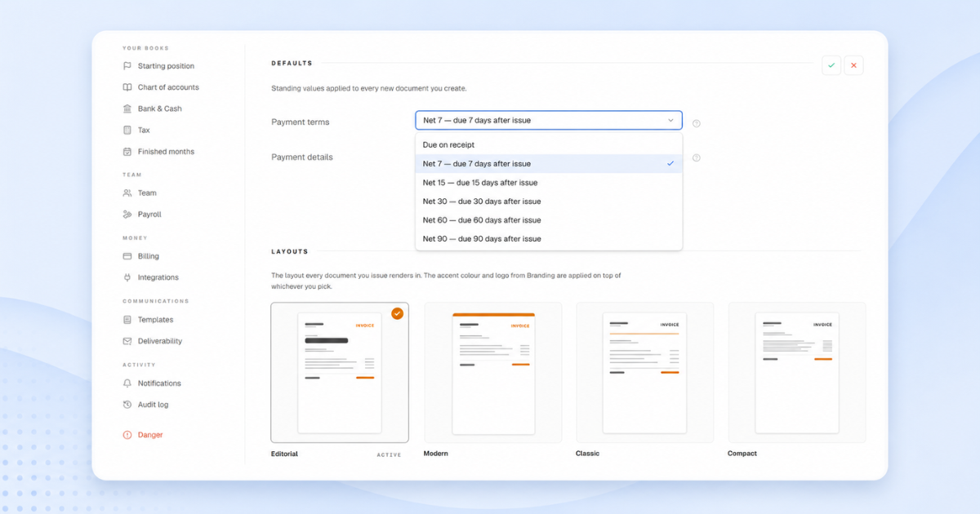This screenshot has height=514, width=980.
Task: Collapse the Payment terms dropdown chevron
Action: pyautogui.click(x=670, y=121)
